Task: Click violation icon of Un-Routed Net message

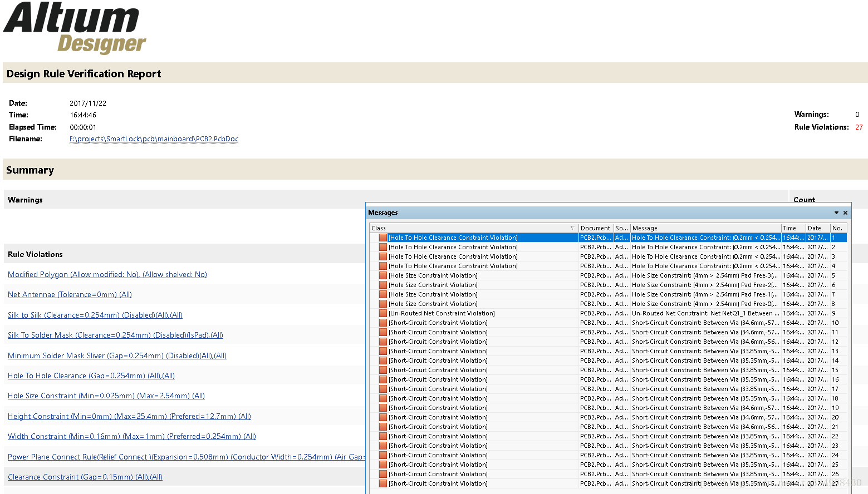Action: tap(383, 313)
